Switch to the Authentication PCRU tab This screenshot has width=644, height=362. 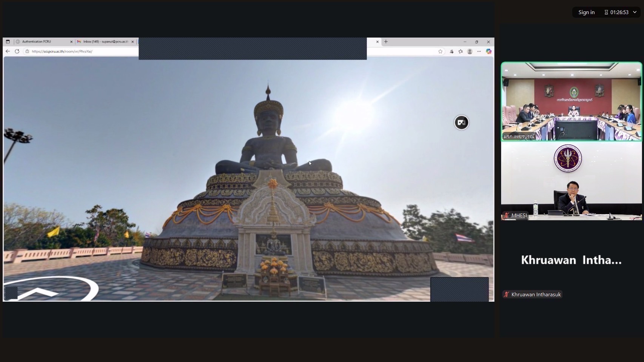tap(42, 41)
